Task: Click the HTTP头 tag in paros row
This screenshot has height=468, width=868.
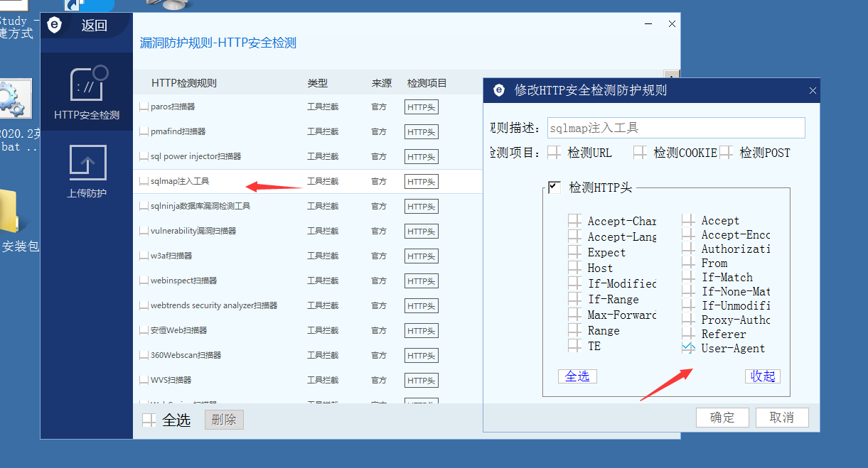Action: pos(421,107)
